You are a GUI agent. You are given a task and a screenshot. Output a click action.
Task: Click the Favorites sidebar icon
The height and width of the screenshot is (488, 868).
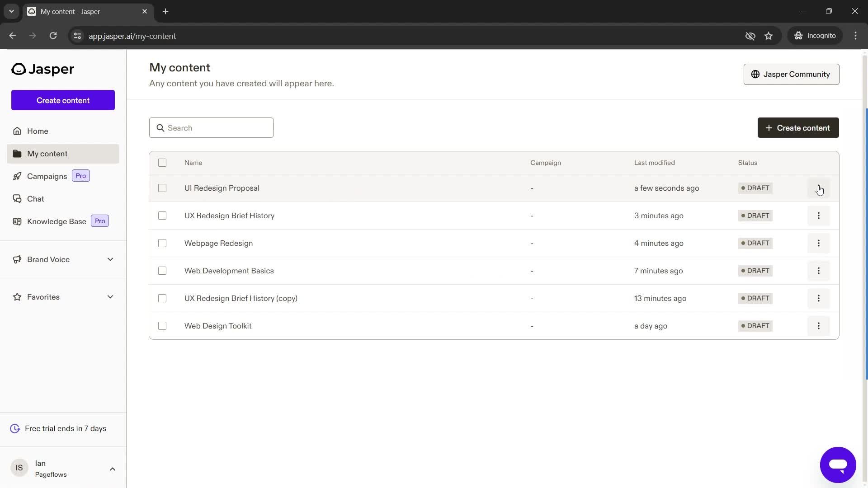pyautogui.click(x=15, y=297)
